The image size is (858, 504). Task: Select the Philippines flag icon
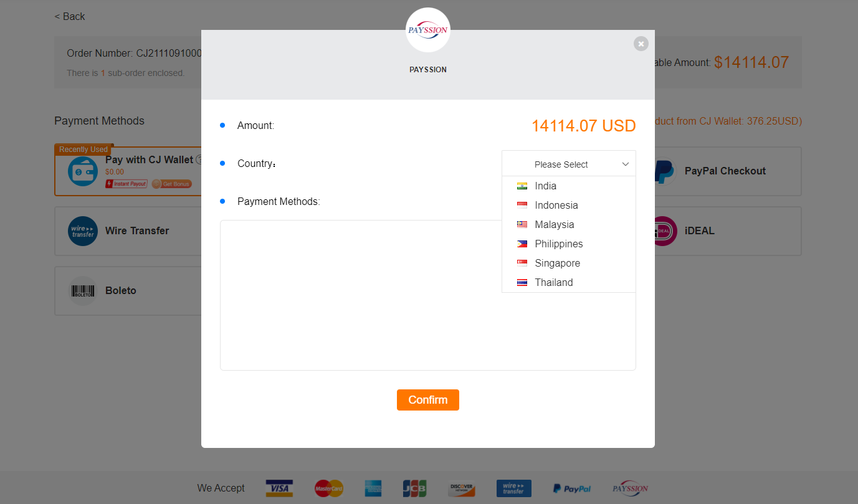[x=522, y=244]
